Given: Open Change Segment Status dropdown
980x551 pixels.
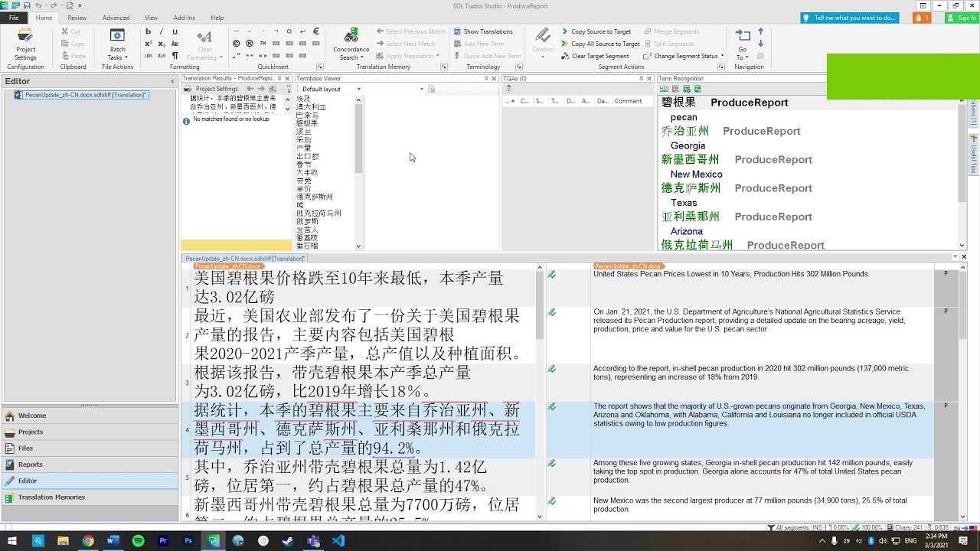Looking at the screenshot, I should point(682,56).
